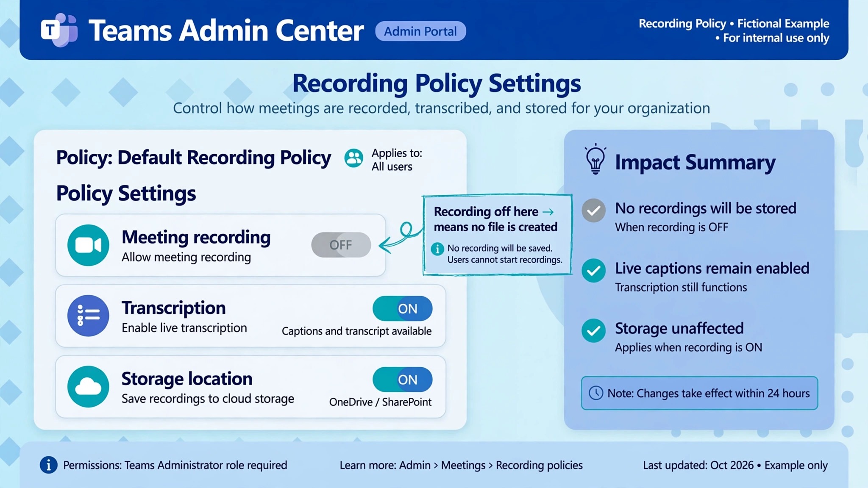This screenshot has height=488, width=868.
Task: Click the check icon beside Storage unaffected
Action: point(593,331)
